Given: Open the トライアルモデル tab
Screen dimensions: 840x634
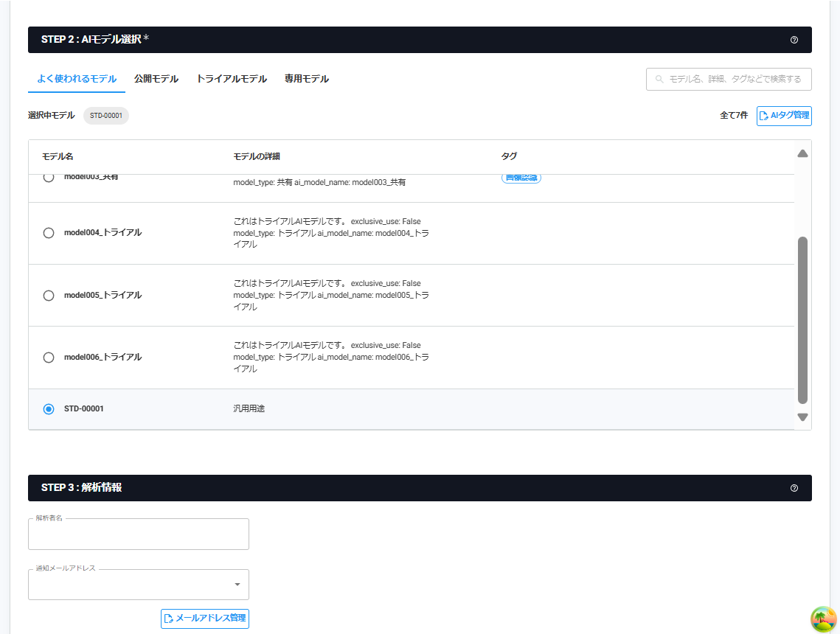Looking at the screenshot, I should coord(232,79).
